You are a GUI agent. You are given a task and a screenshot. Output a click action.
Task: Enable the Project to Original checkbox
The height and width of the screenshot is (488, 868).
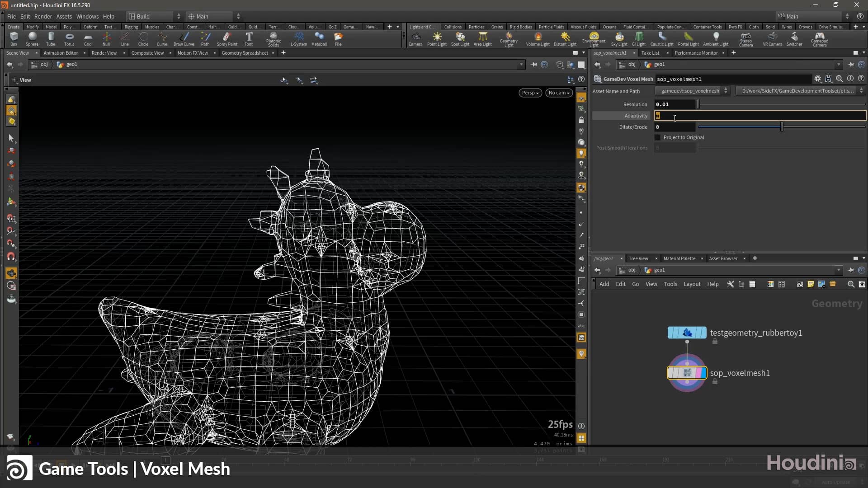tap(658, 137)
